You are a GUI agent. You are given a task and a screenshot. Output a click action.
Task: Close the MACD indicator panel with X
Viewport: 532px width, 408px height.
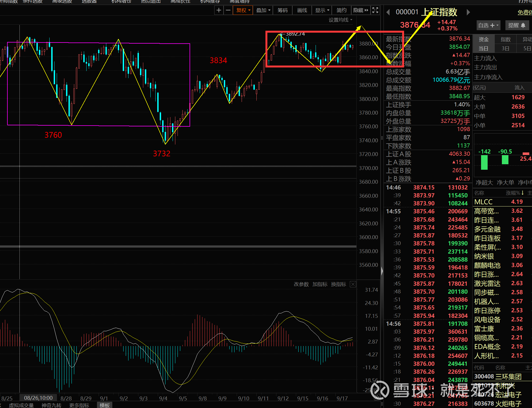point(353,284)
